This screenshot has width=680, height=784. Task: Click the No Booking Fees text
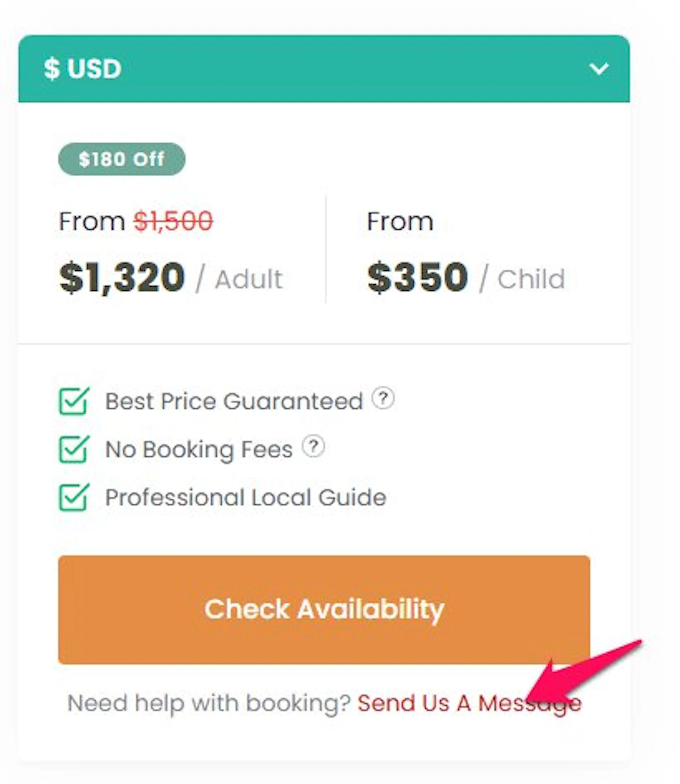tap(199, 450)
